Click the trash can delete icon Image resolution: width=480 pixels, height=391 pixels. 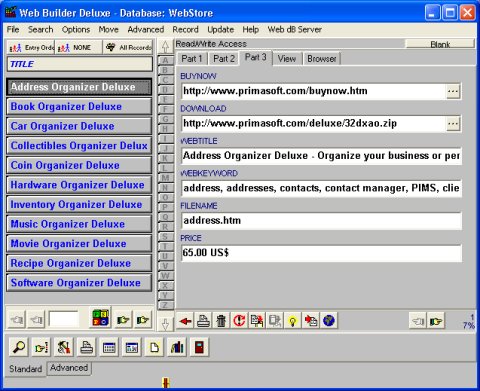[x=221, y=321]
